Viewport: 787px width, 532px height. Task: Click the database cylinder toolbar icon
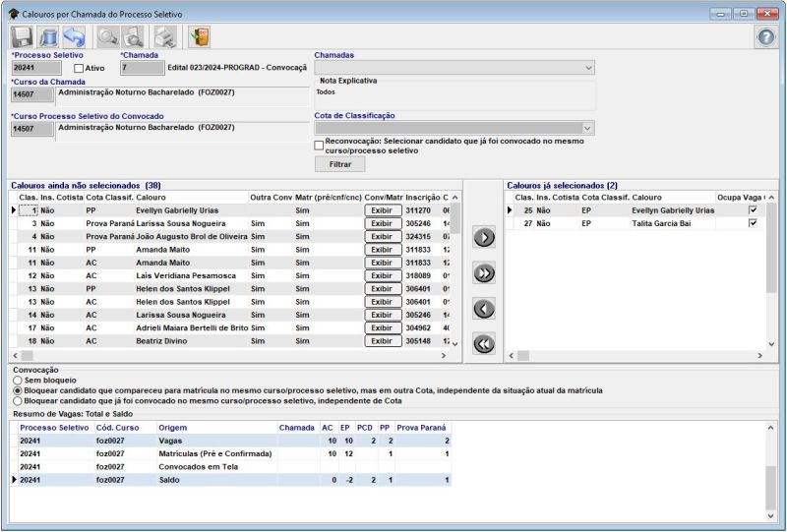[x=48, y=37]
